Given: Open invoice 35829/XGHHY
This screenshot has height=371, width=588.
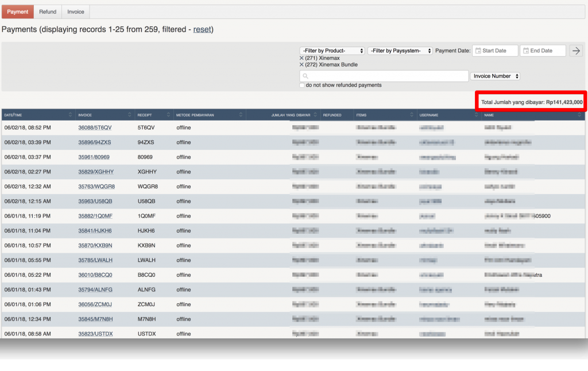Looking at the screenshot, I should pyautogui.click(x=96, y=172).
